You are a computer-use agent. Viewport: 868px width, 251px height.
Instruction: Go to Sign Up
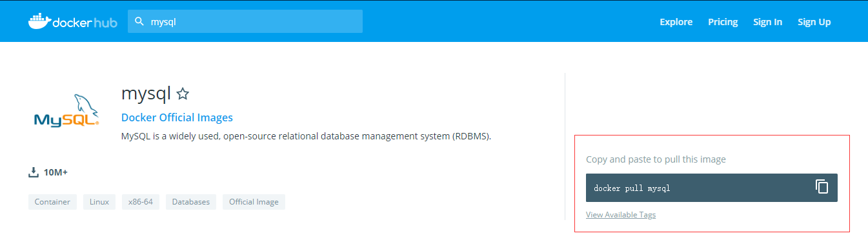tap(814, 22)
